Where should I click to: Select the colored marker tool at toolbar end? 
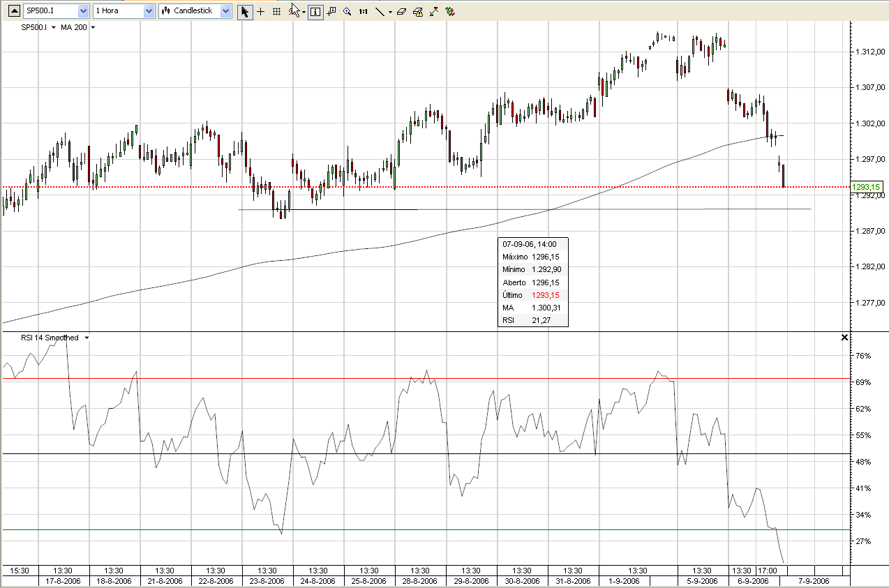[450, 10]
